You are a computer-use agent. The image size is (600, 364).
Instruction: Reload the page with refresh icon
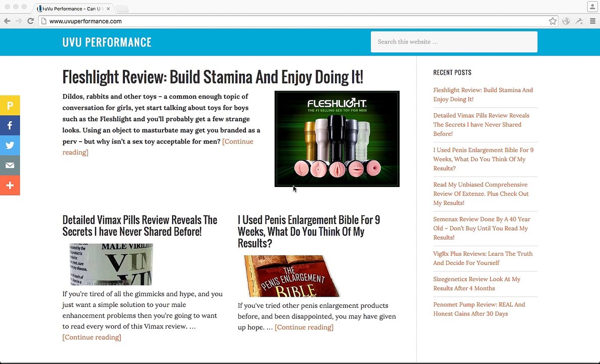pyautogui.click(x=31, y=21)
